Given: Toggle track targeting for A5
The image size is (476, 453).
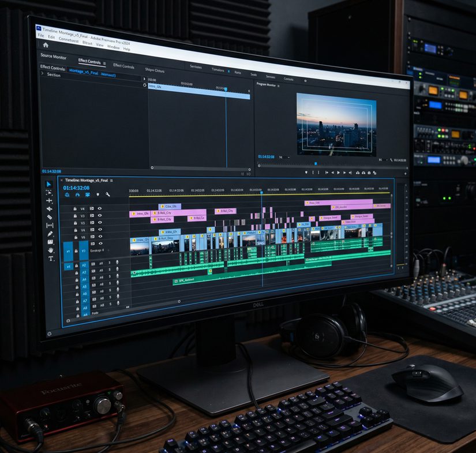Looking at the screenshot, I should [85, 287].
